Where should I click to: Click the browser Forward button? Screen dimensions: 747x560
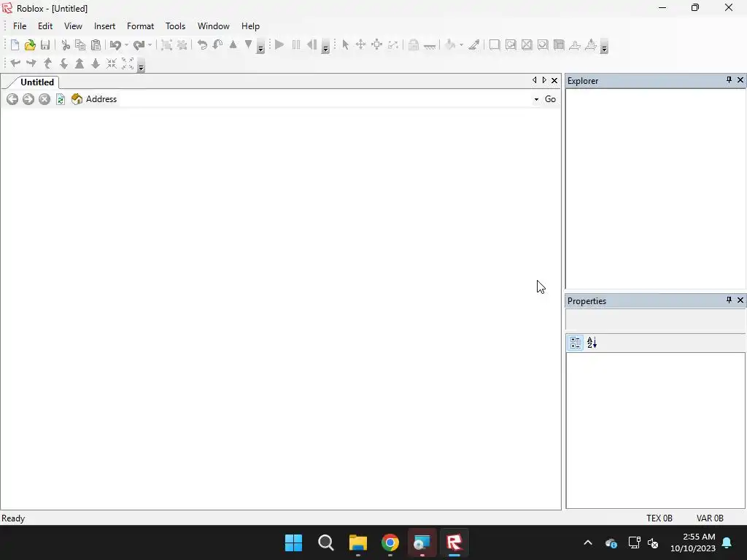28,99
